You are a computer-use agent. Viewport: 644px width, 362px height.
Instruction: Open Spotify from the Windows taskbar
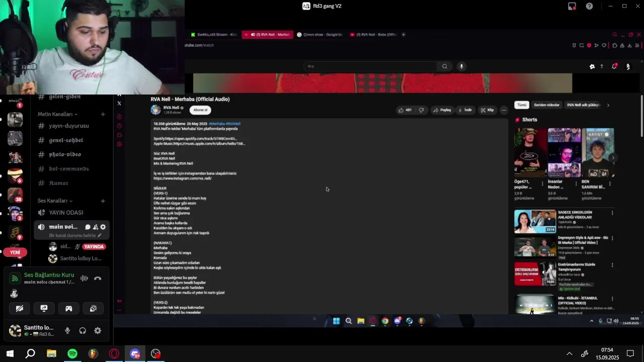point(72,354)
